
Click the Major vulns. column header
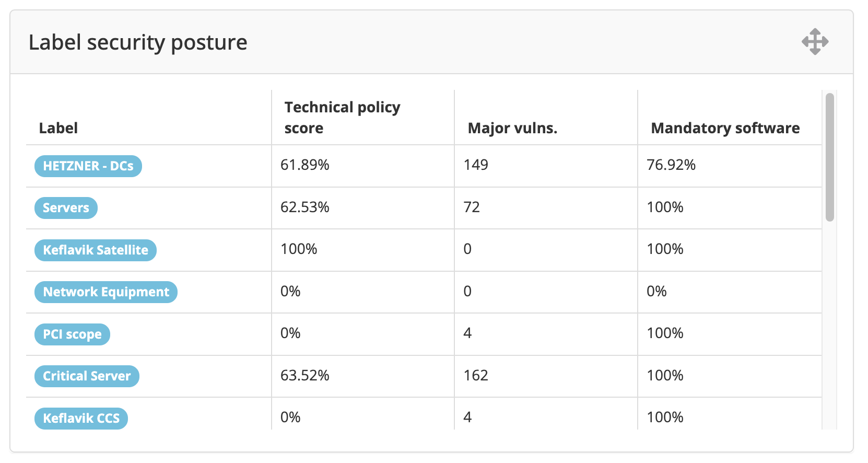(512, 128)
